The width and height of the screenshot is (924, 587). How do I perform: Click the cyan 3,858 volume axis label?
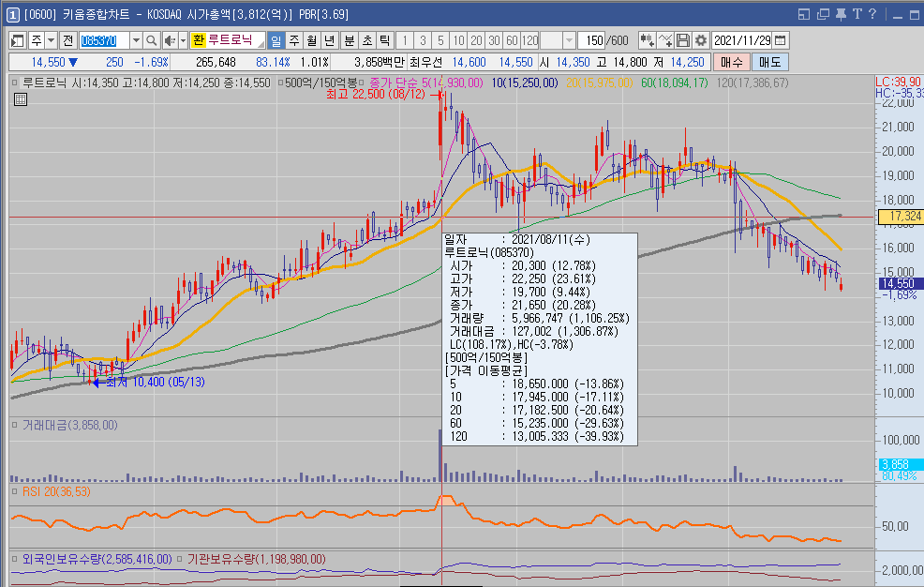902,464
